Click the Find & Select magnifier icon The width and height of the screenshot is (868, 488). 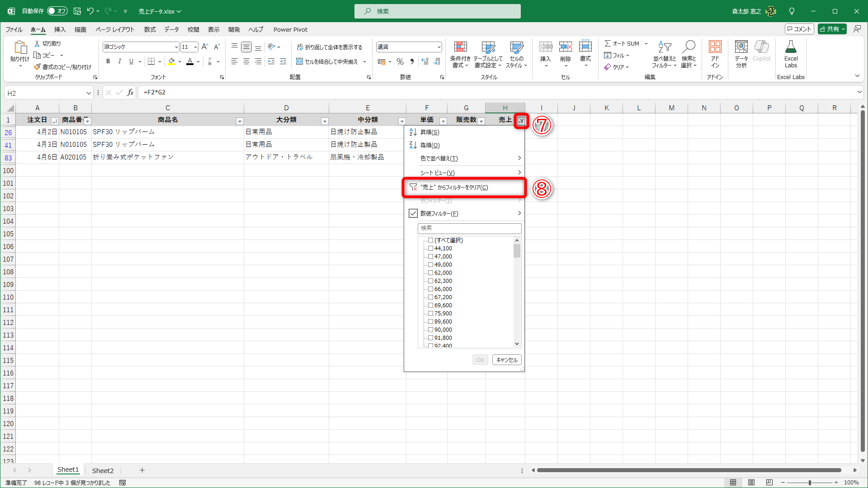tap(689, 47)
